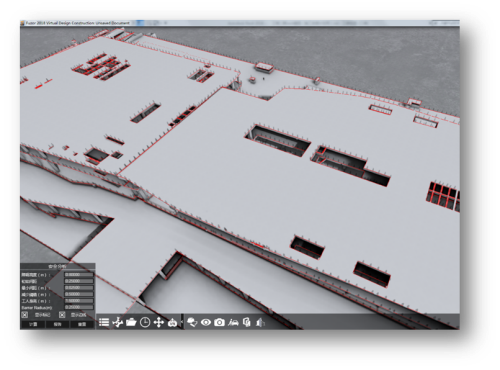This screenshot has height=370, width=500.
Task: Click the middle button in safety panel
Action: pyautogui.click(x=57, y=324)
